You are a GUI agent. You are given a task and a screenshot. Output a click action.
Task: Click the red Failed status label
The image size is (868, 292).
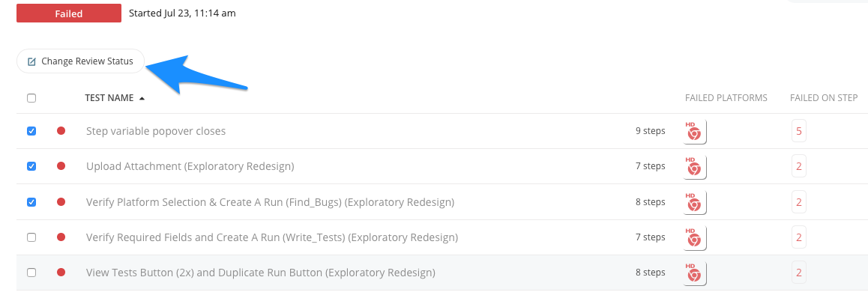[69, 13]
